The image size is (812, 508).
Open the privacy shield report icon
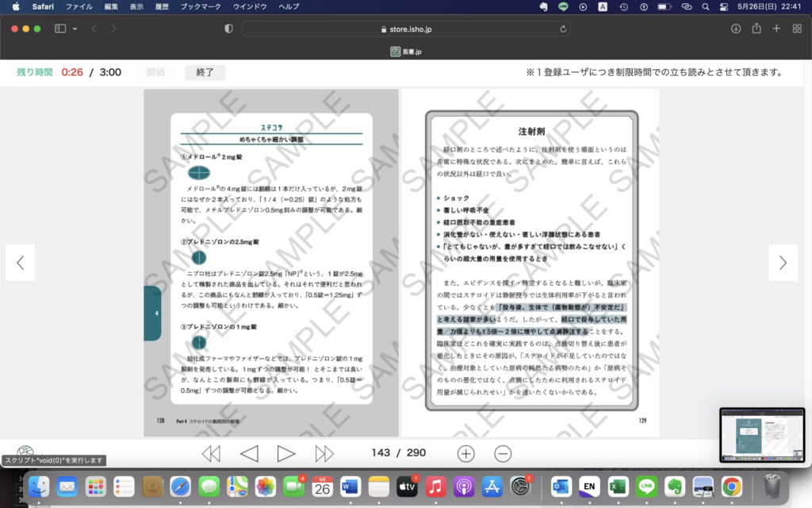pyautogui.click(x=229, y=29)
